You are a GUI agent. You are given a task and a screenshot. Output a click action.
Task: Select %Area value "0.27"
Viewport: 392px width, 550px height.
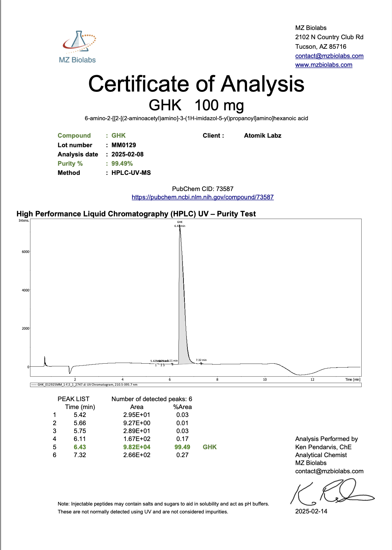(182, 455)
